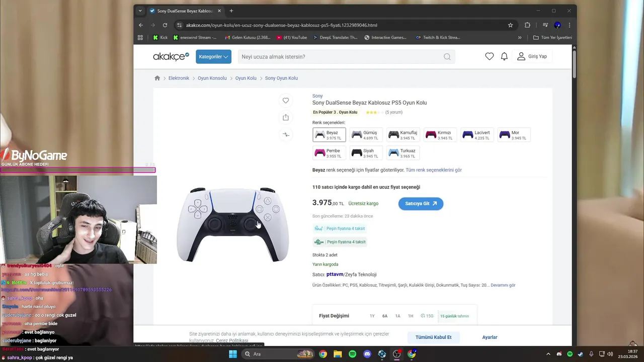The width and height of the screenshot is (644, 362).
Task: Select Lacivert color option
Action: pos(478,135)
